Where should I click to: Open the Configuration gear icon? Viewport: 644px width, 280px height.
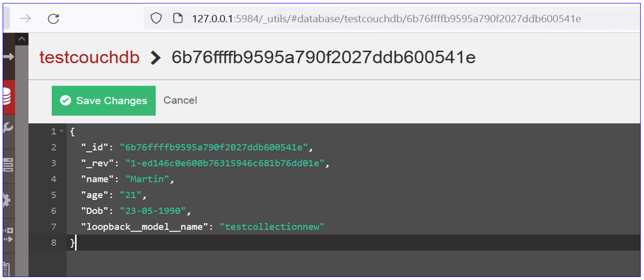pos(7,200)
